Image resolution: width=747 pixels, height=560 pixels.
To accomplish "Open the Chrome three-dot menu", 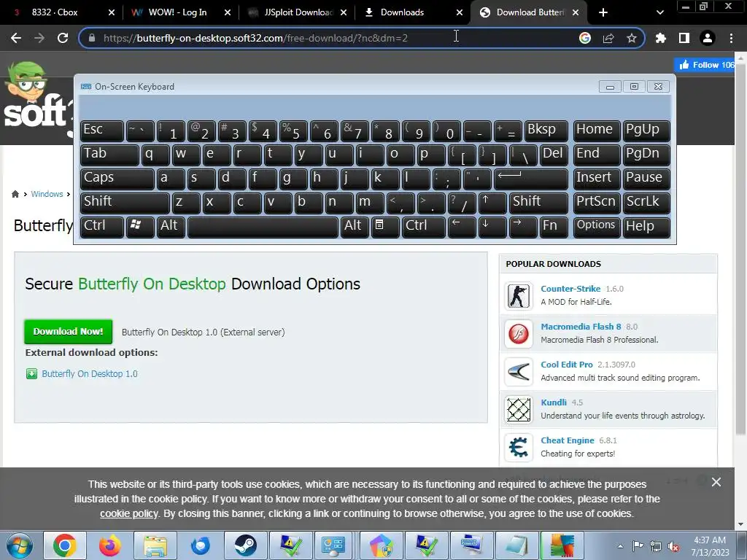I will click(731, 38).
